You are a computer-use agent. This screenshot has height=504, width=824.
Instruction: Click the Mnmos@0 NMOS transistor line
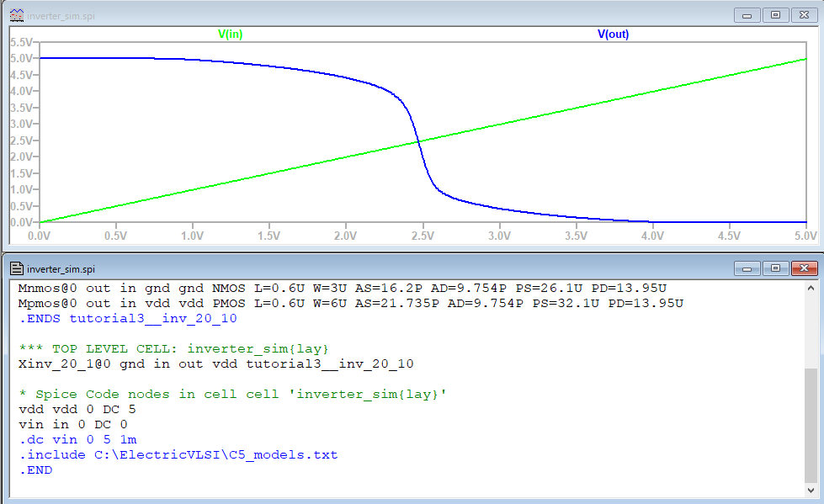point(342,288)
